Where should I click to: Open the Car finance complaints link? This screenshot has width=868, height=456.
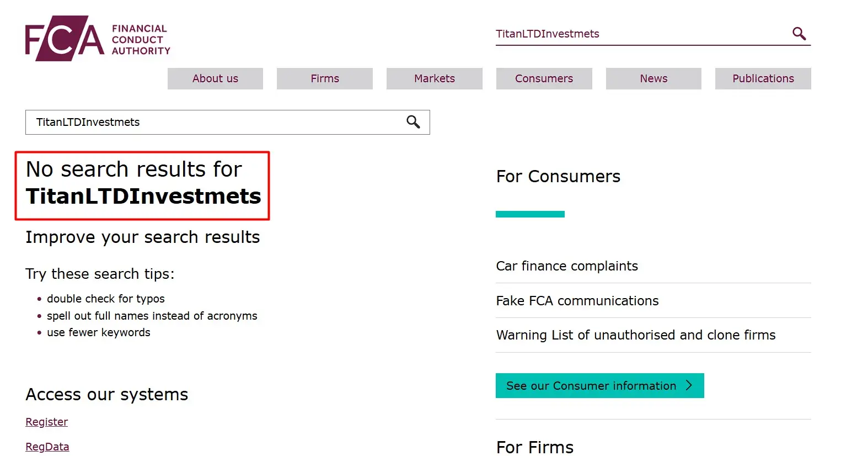pos(567,266)
